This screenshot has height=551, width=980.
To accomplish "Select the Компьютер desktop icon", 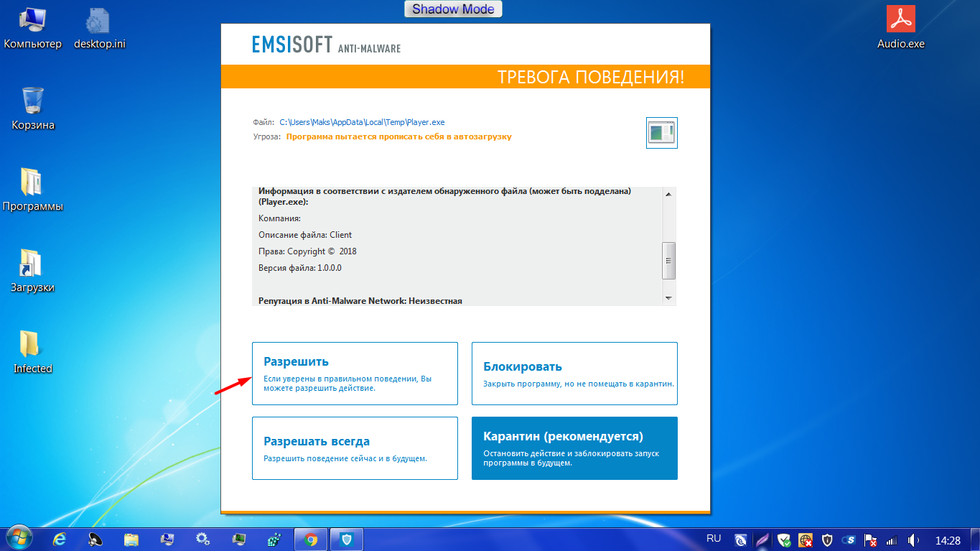I will [33, 29].
